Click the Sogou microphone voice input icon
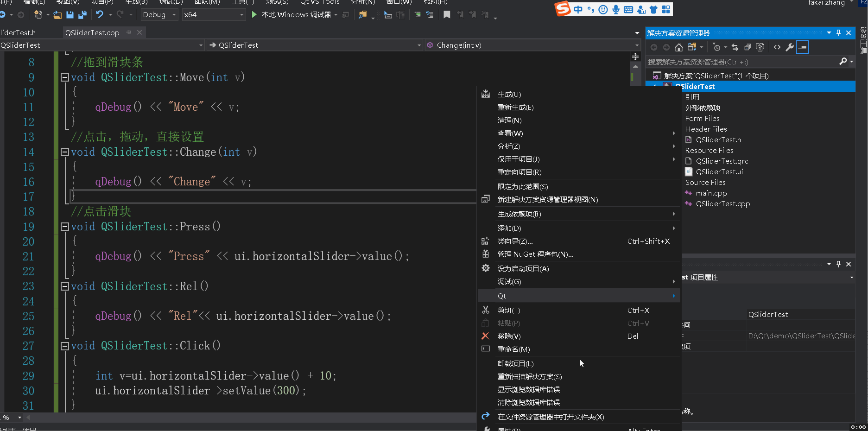Screen dimensions: 868x431 coord(616,9)
